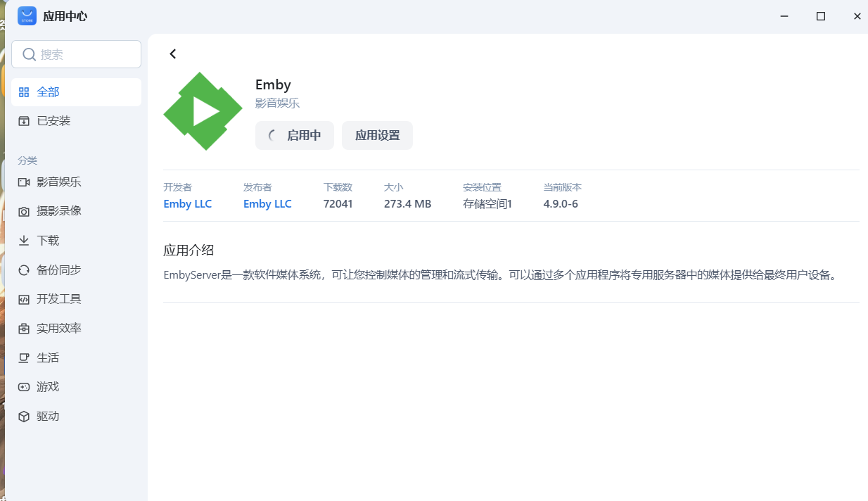The height and width of the screenshot is (501, 868).
Task: Show the 下载 category apps
Action: pyautogui.click(x=77, y=241)
